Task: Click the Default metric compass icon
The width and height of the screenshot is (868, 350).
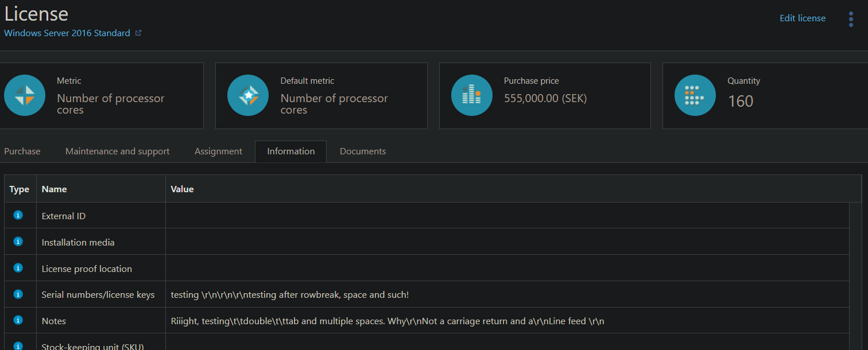Action: [x=248, y=96]
